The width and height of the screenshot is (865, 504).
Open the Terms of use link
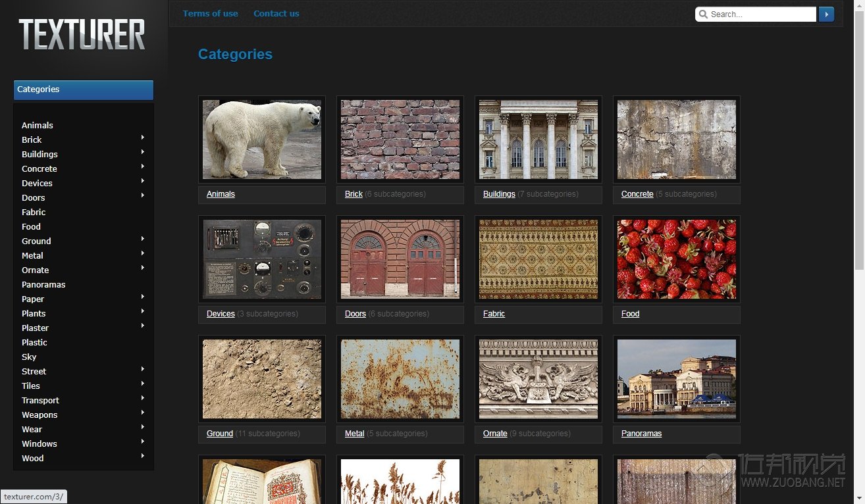point(211,13)
